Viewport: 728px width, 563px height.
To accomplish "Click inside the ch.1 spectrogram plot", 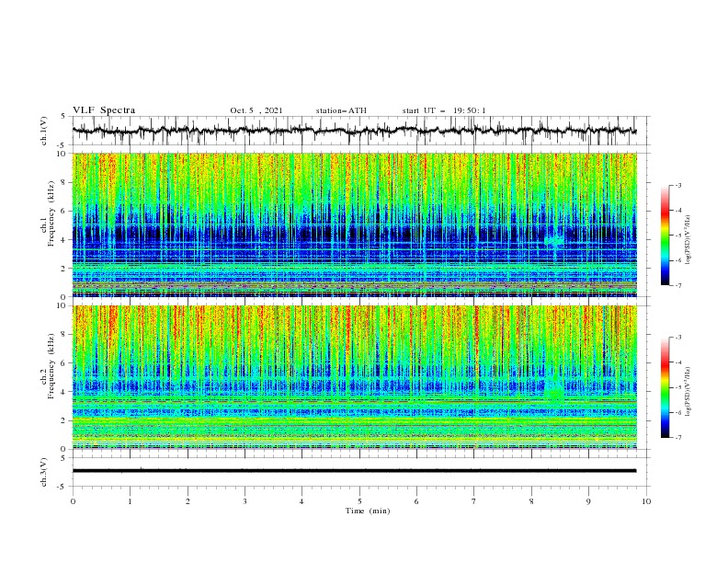I will coord(355,224).
